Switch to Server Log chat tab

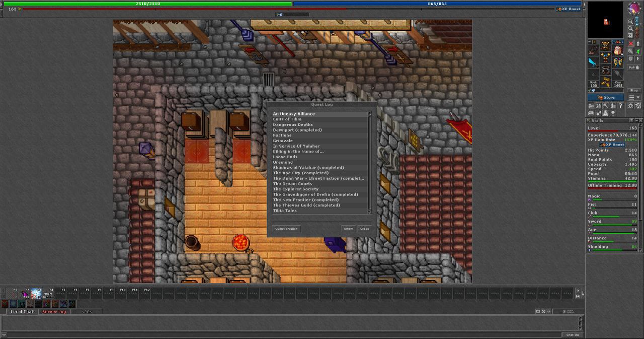54,312
